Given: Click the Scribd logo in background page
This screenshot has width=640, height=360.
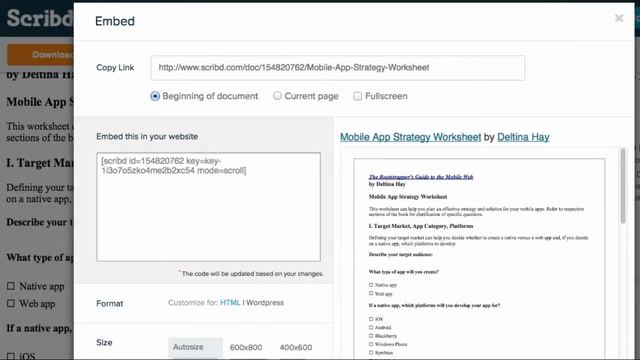Looking at the screenshot, I should (x=40, y=18).
